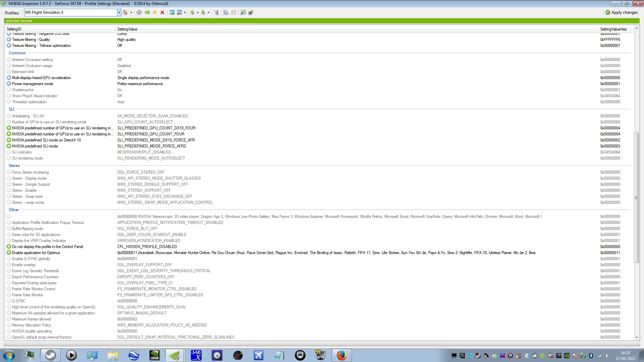Click add application to profile icon
The width and height of the screenshot is (644, 362).
[x=172, y=12]
